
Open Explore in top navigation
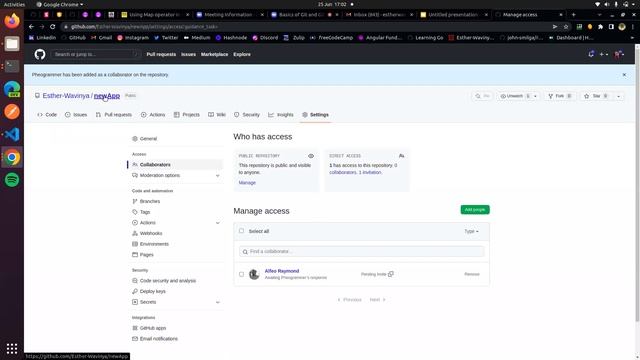point(242,54)
